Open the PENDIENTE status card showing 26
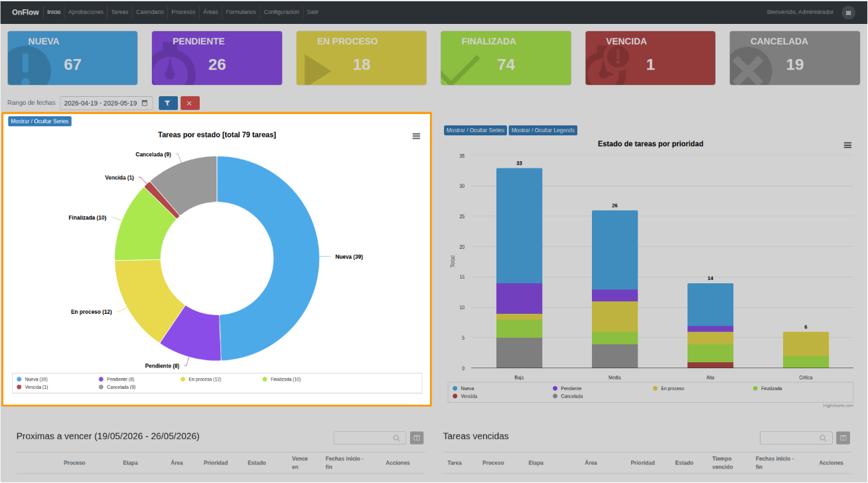 click(217, 58)
